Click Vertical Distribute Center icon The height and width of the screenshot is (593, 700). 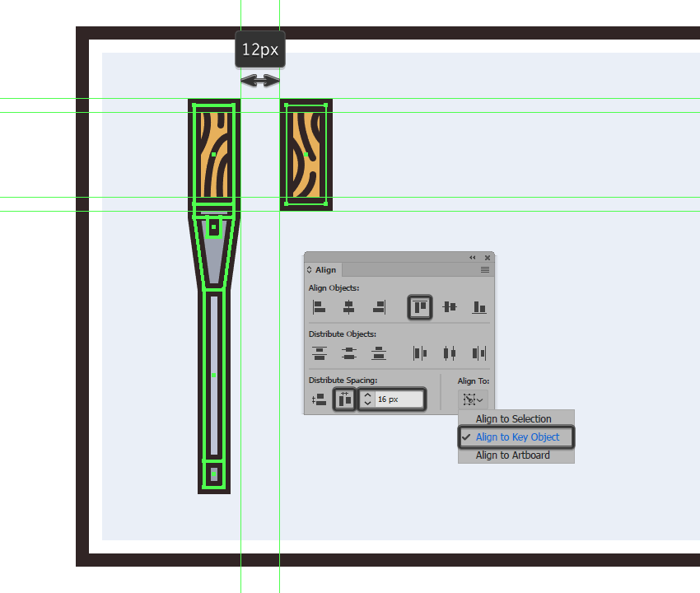[348, 353]
